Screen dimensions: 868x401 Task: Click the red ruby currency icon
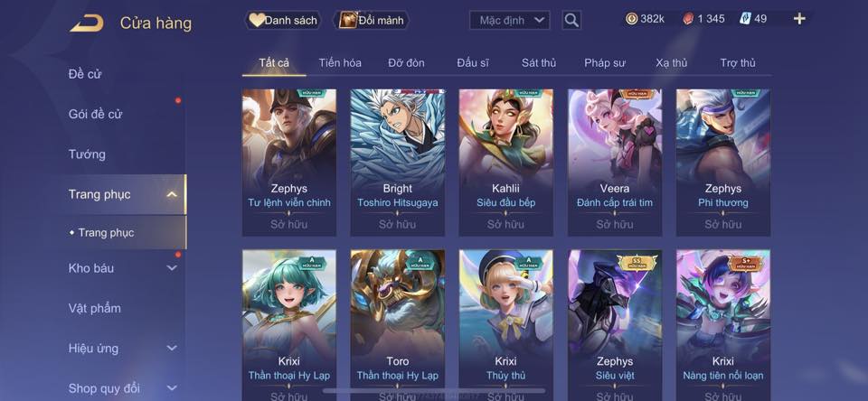[688, 19]
